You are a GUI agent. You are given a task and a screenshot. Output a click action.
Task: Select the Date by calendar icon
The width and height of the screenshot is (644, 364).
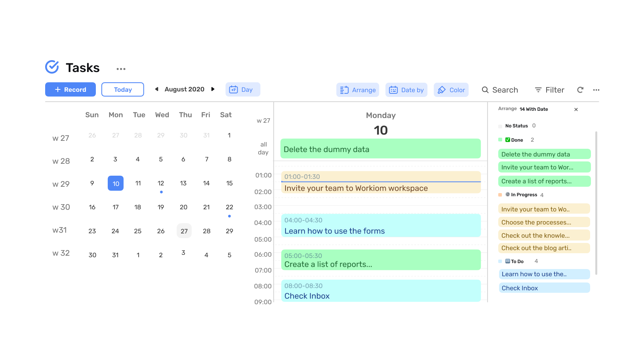pyautogui.click(x=393, y=90)
